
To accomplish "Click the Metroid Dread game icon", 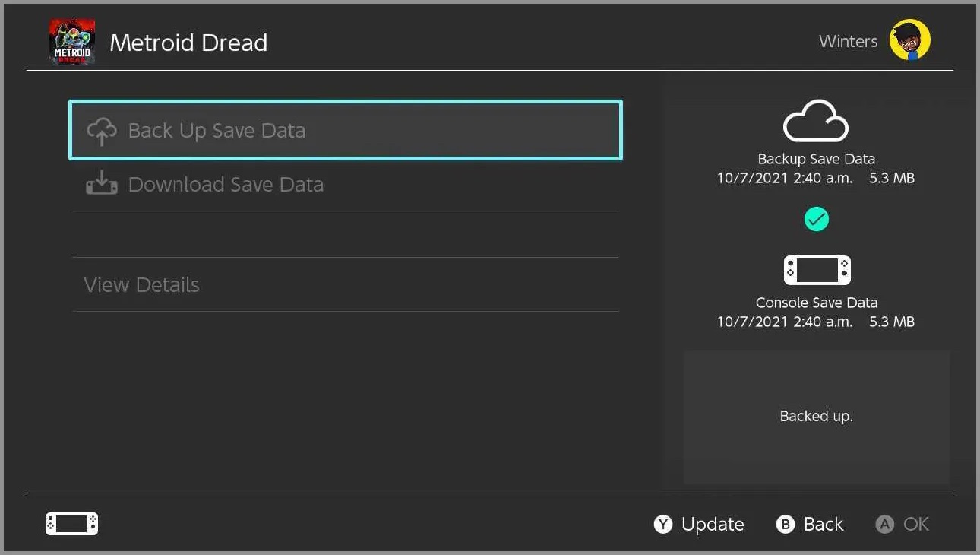I will pyautogui.click(x=71, y=40).
